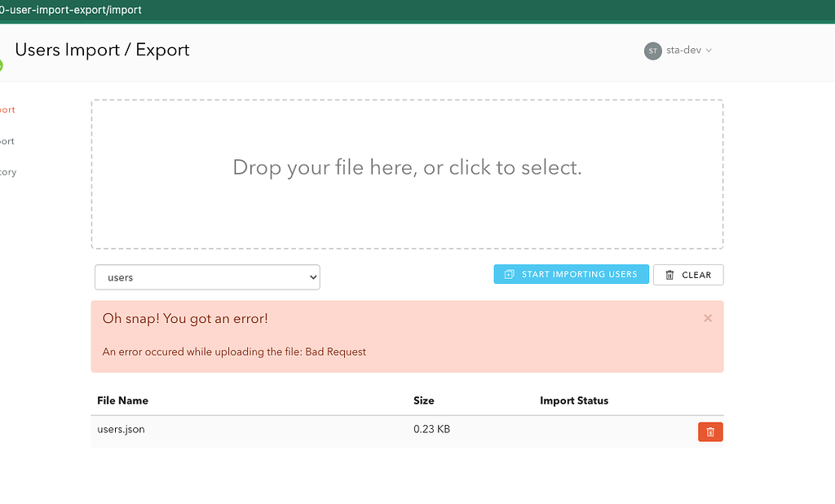Click the users.json file name in the table
The width and height of the screenshot is (835, 504).
point(119,429)
